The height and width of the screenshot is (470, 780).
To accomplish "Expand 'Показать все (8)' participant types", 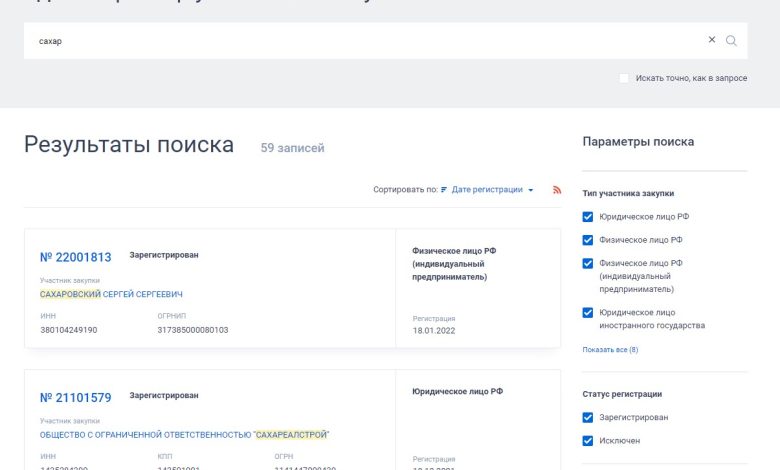I will tap(610, 350).
